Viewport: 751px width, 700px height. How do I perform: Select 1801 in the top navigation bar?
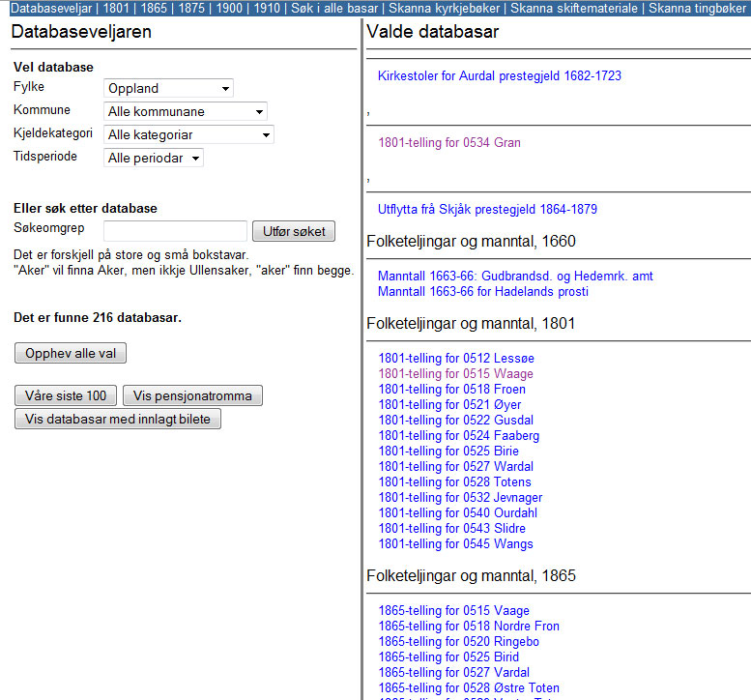click(x=116, y=8)
